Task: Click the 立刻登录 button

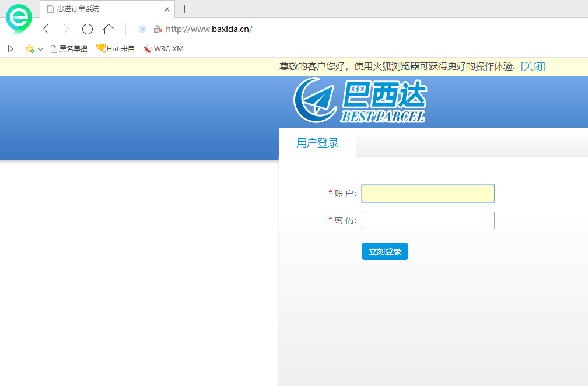Action: [x=385, y=251]
